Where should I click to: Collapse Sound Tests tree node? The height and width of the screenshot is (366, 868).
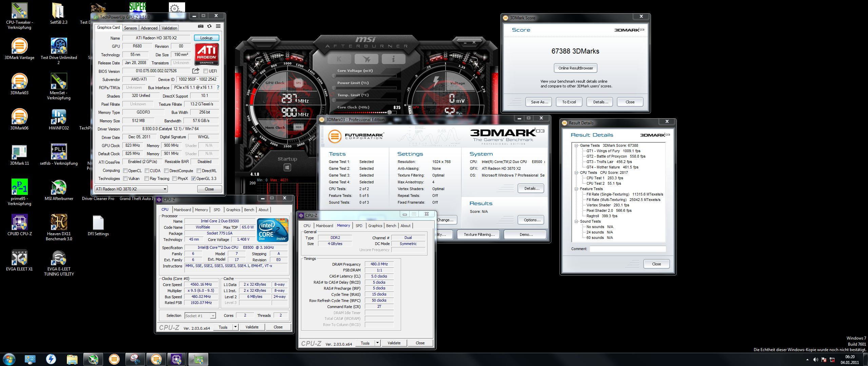576,221
